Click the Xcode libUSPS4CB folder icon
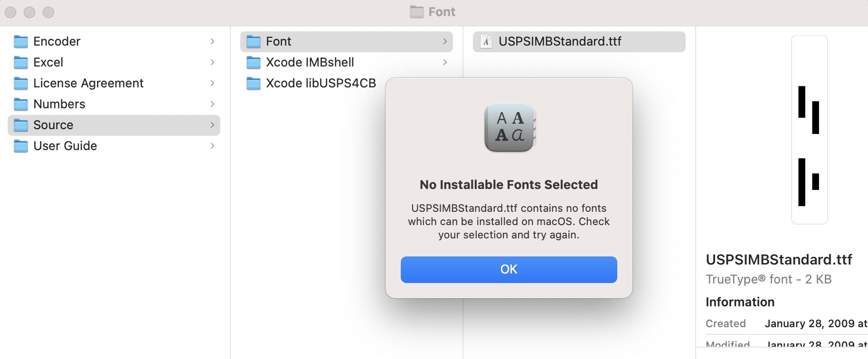Image resolution: width=868 pixels, height=359 pixels. click(x=254, y=84)
